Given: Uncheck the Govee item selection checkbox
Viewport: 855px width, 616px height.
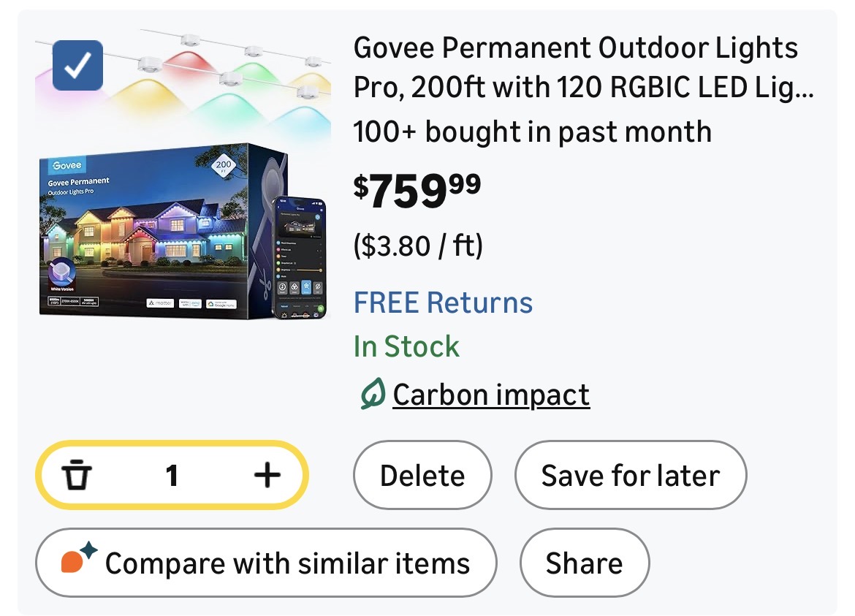Looking at the screenshot, I should point(78,66).
